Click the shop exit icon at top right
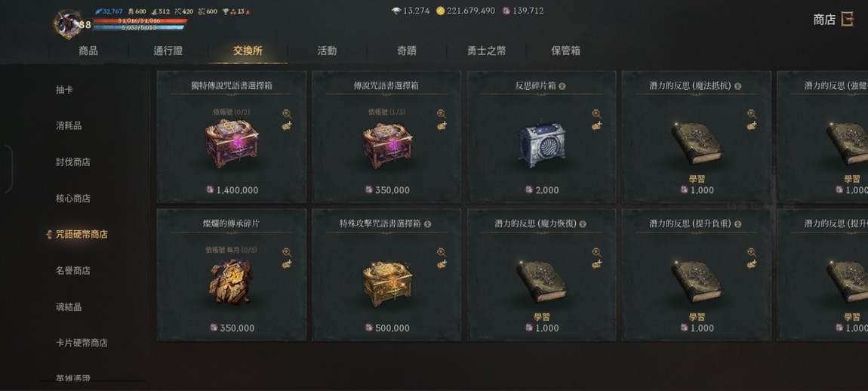The image size is (868, 391). [x=847, y=20]
